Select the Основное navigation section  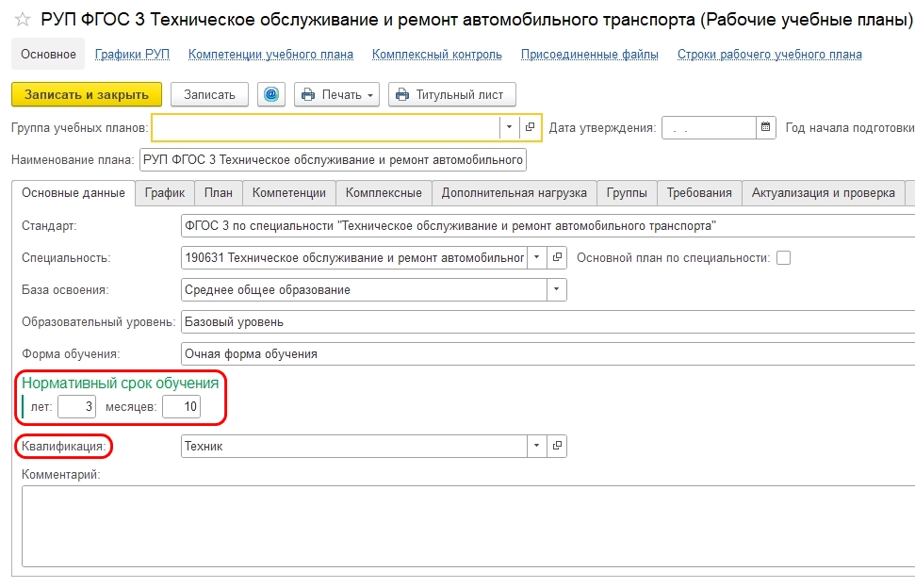[48, 55]
